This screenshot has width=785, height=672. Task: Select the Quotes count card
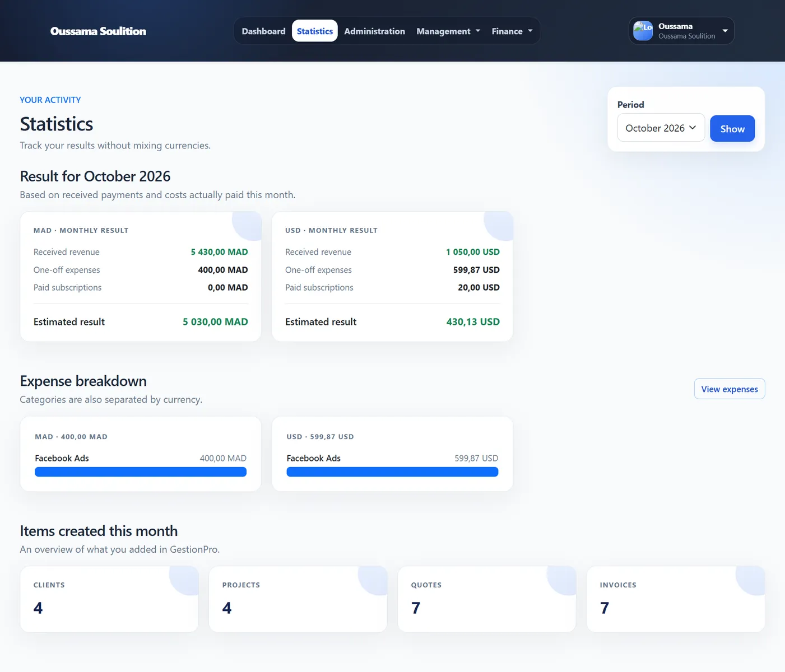coord(487,599)
